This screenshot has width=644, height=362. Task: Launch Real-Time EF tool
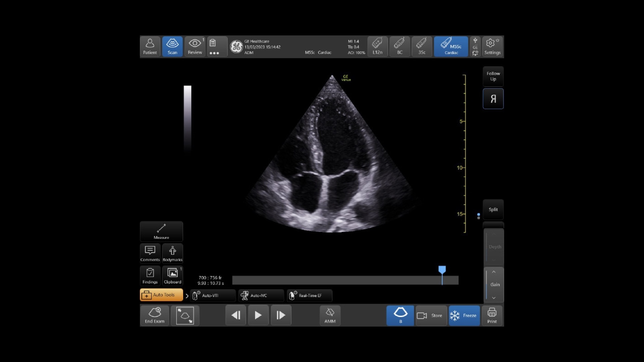tap(309, 296)
